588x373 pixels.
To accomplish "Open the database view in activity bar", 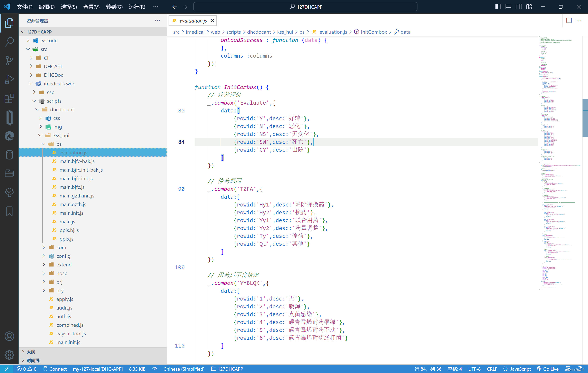I will tap(9, 155).
